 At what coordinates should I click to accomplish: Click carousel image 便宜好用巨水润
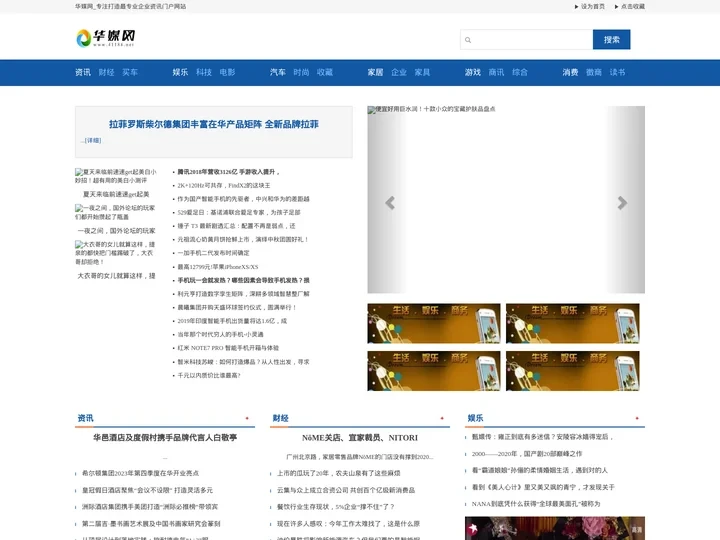click(x=506, y=200)
